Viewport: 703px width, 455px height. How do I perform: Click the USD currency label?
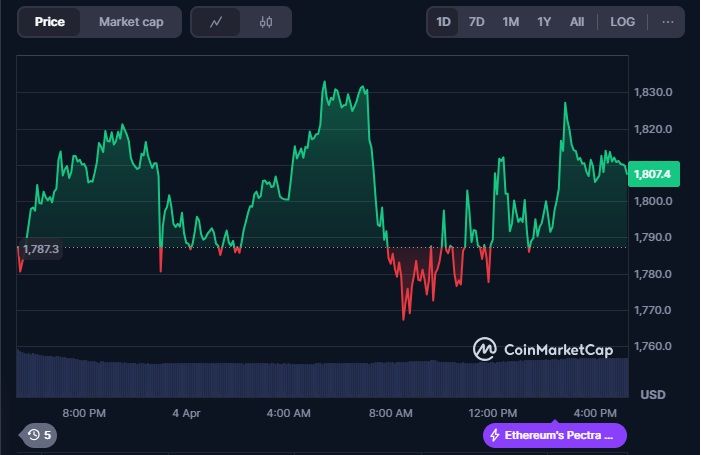click(653, 394)
